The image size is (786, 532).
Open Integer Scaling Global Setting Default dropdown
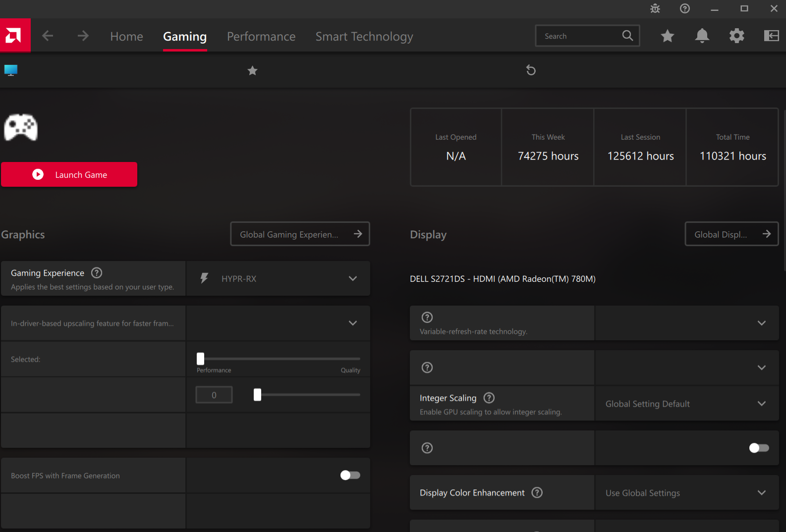(x=687, y=404)
